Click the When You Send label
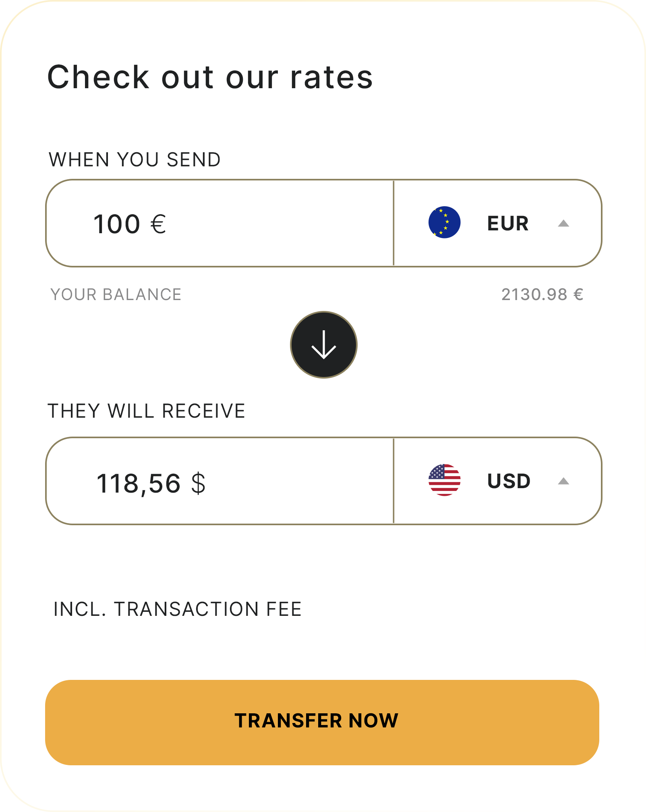Image resolution: width=646 pixels, height=812 pixels. (135, 159)
